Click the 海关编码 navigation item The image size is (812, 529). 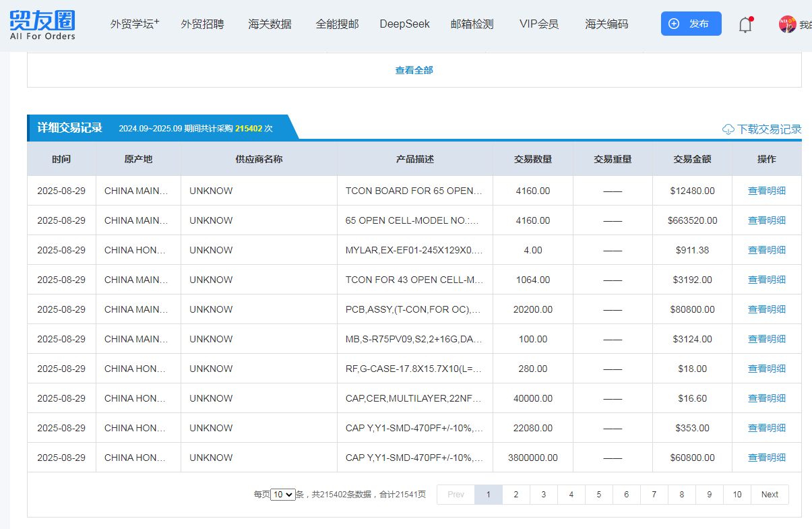606,24
